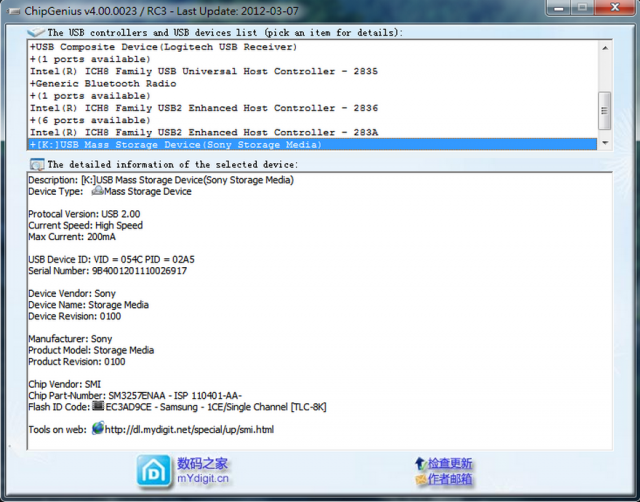Click the Flash ID Code Samsung text
The height and width of the screenshot is (502, 640).
click(x=216, y=407)
